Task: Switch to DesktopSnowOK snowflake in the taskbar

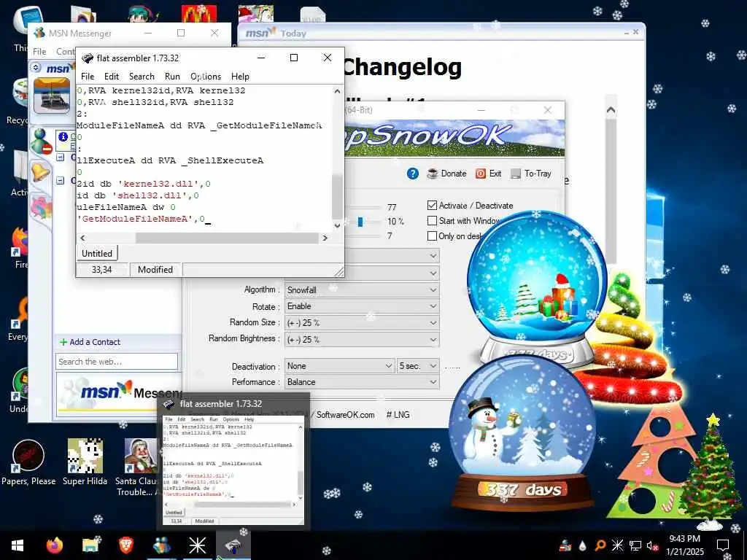Action: (x=197, y=545)
